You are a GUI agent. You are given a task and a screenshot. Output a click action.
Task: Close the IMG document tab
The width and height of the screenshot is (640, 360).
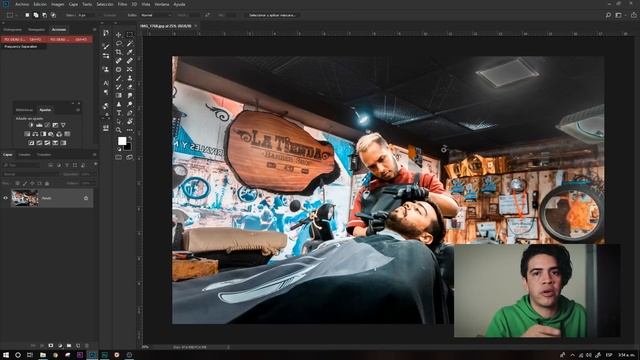(196, 26)
